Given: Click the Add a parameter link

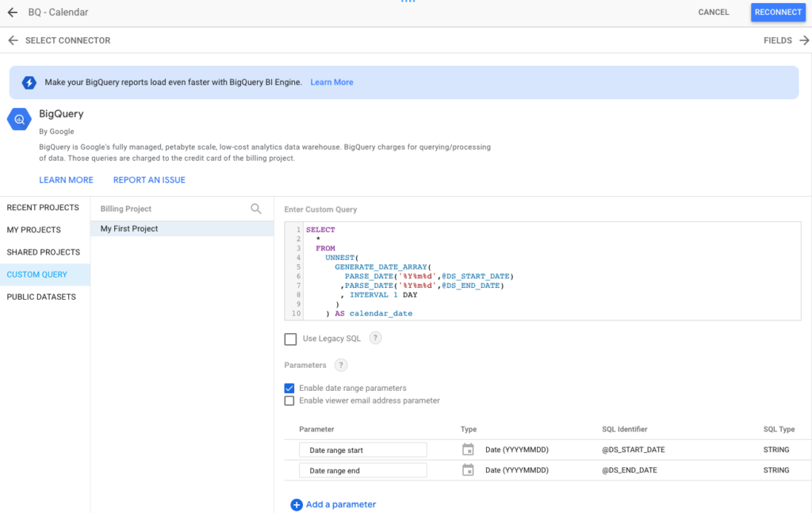Looking at the screenshot, I should [341, 504].
